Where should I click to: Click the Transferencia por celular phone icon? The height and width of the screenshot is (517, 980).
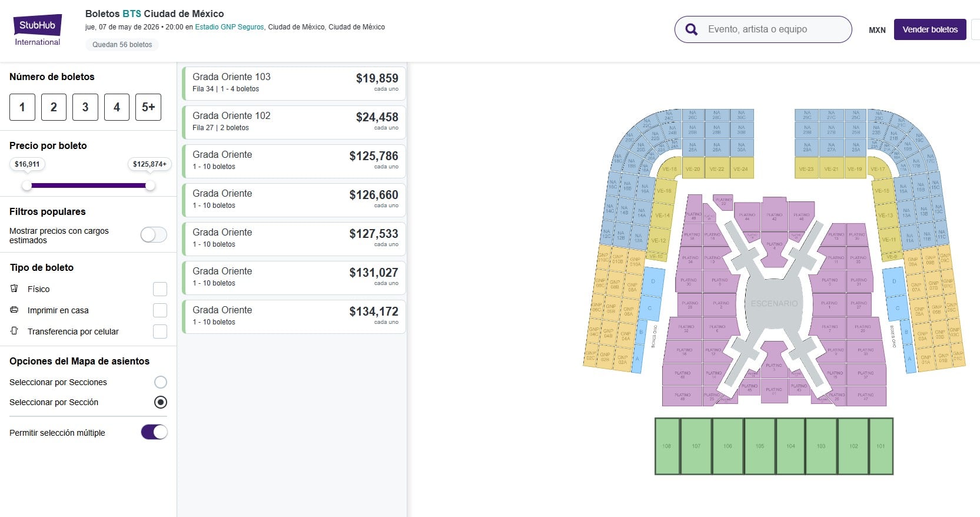coord(13,332)
